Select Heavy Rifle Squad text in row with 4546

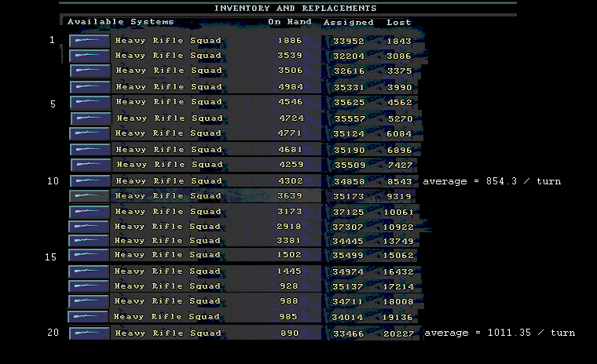(x=169, y=102)
